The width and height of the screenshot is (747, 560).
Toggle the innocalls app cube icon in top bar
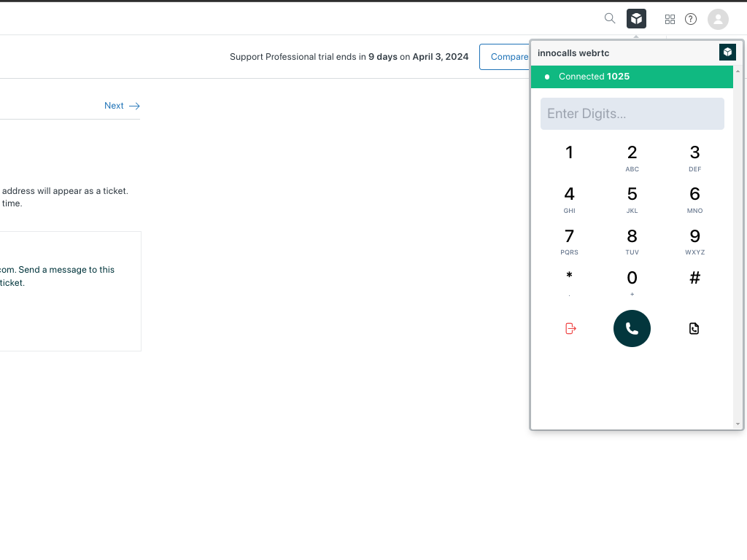click(x=636, y=19)
